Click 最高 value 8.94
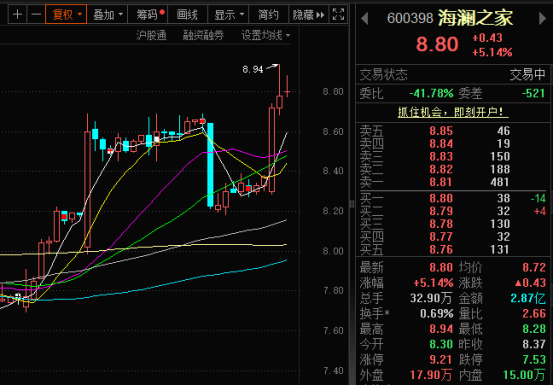The height and width of the screenshot is (386, 554). click(441, 329)
